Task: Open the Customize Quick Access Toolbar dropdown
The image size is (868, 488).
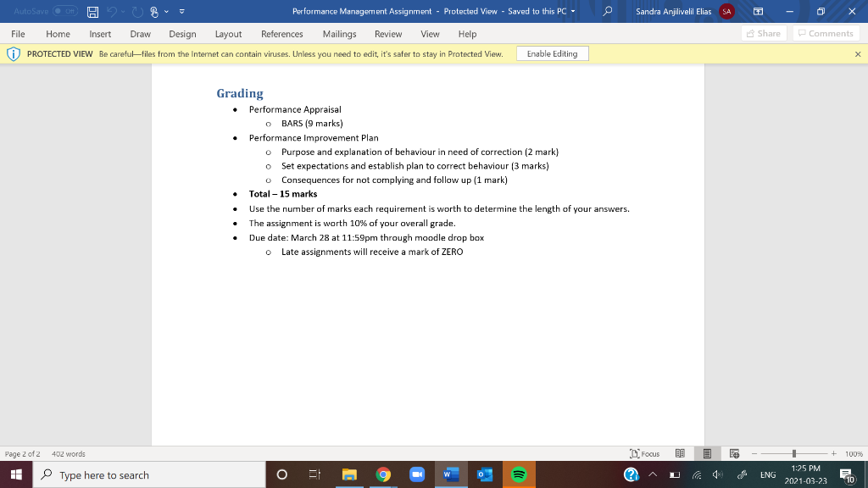Action: point(182,11)
